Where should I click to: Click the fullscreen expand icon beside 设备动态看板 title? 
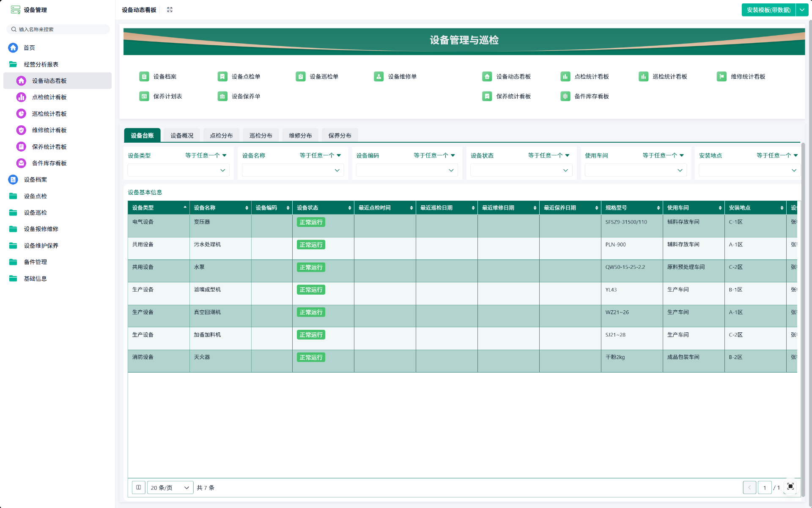pos(170,10)
